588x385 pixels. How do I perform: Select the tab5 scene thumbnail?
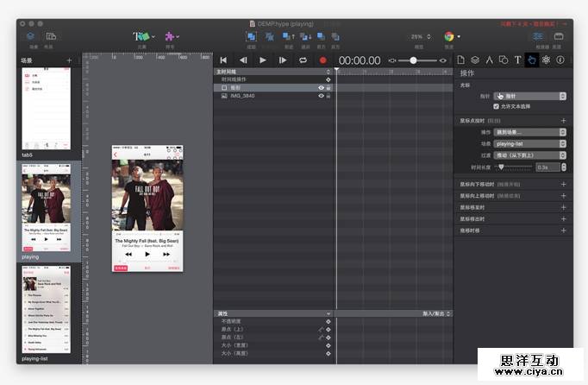click(46, 110)
